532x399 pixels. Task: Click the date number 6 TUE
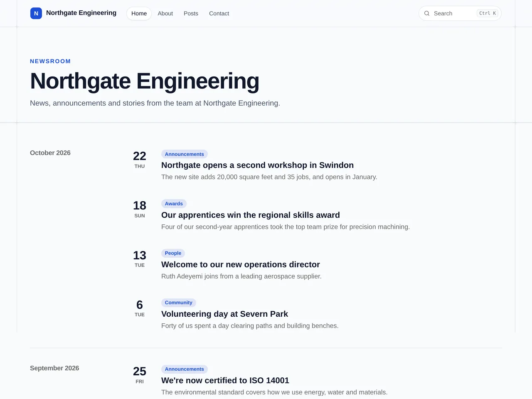[140, 308]
